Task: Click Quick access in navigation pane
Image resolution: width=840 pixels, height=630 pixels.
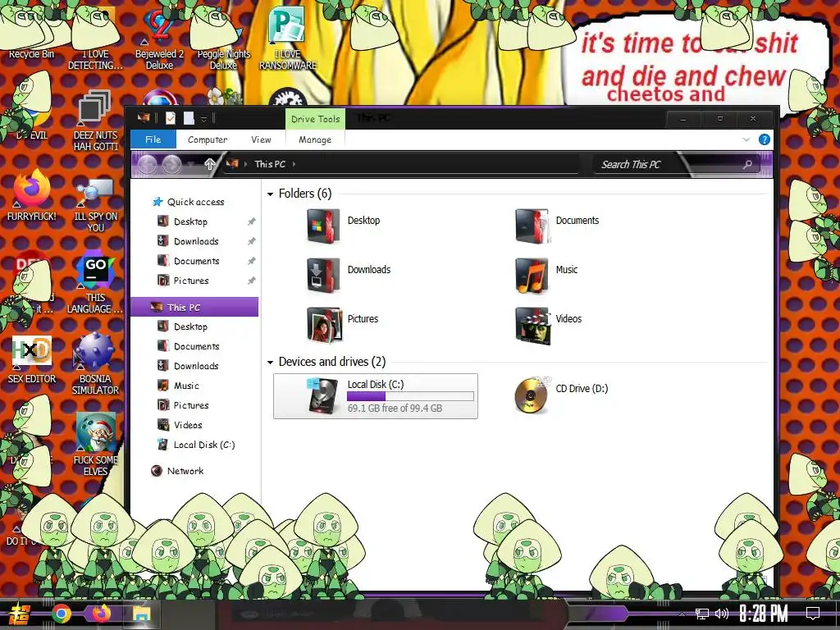Action: pos(195,202)
